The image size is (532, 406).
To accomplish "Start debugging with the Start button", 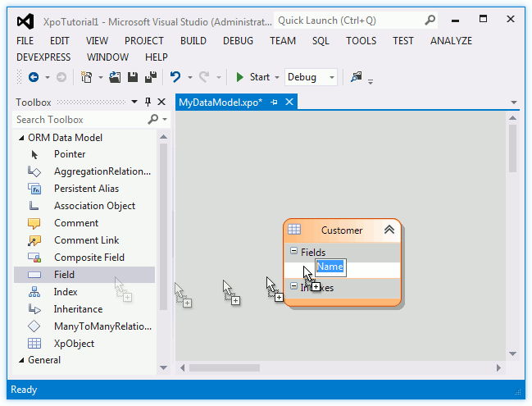I will tap(253, 77).
